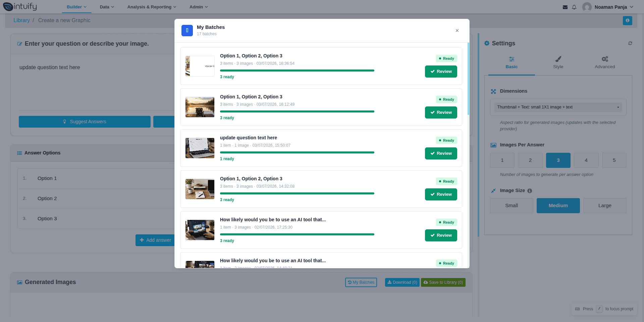The height and width of the screenshot is (322, 644).
Task: Click progress bar of 15:50:07 batch
Action: (x=297, y=152)
